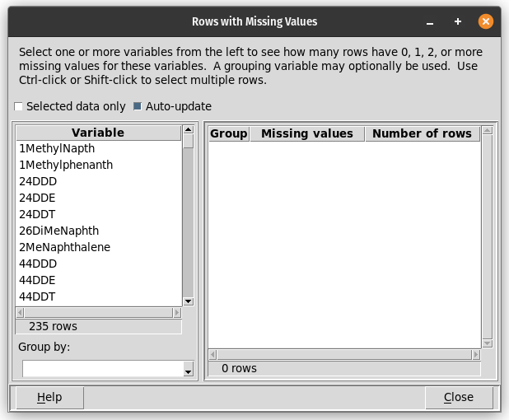Select the 24DDT variable
The image size is (509, 420).
[x=98, y=215]
